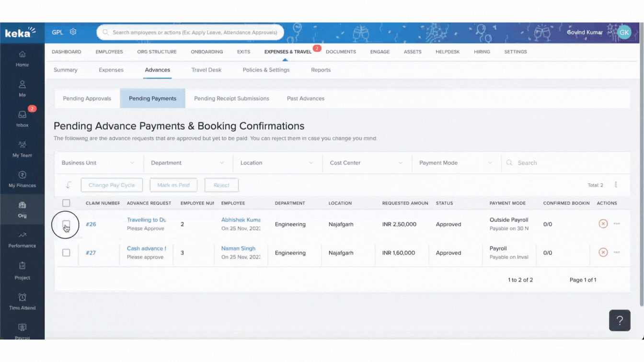Click the settings gear next to GPL
The image size is (644, 362).
tap(73, 32)
